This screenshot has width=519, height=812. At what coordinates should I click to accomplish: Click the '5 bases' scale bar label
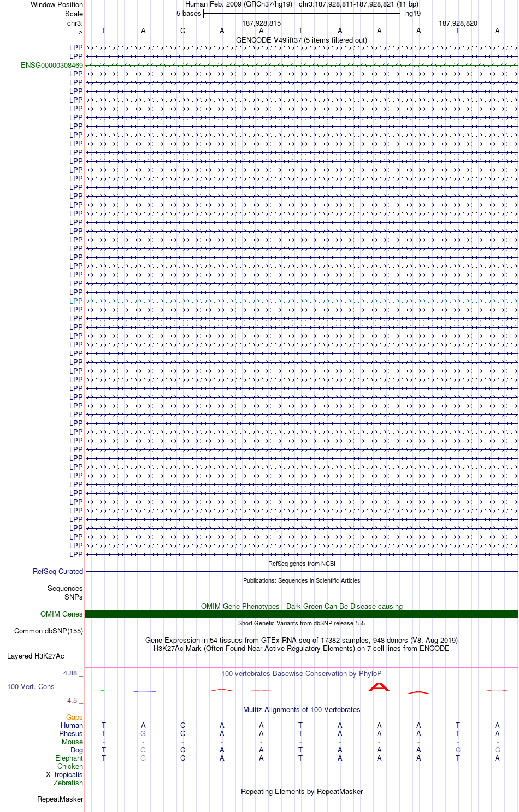coord(188,14)
